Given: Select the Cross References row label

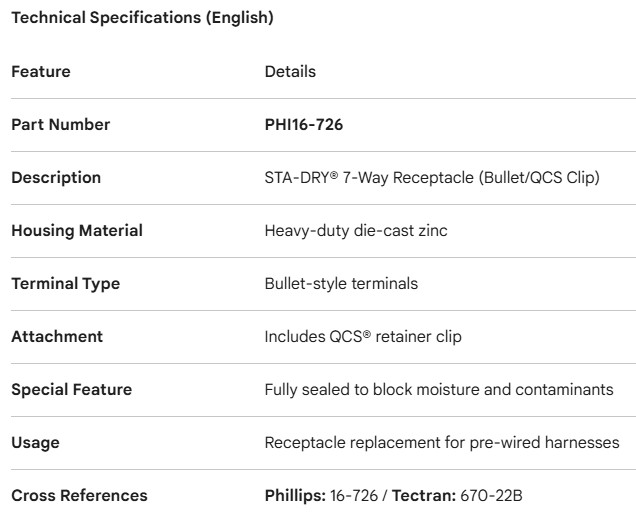Looking at the screenshot, I should click(x=79, y=496).
